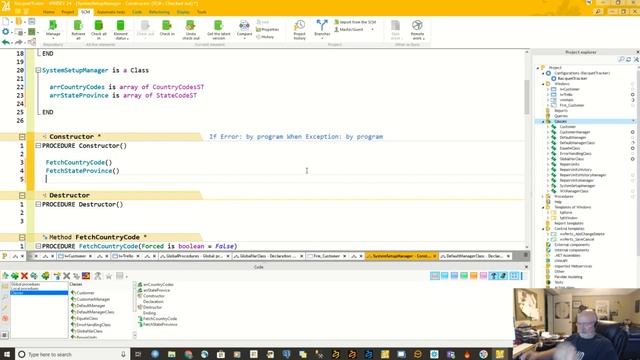Viewport: 640px width, 360px height.
Task: Click the Remote work icon
Action: [417, 29]
